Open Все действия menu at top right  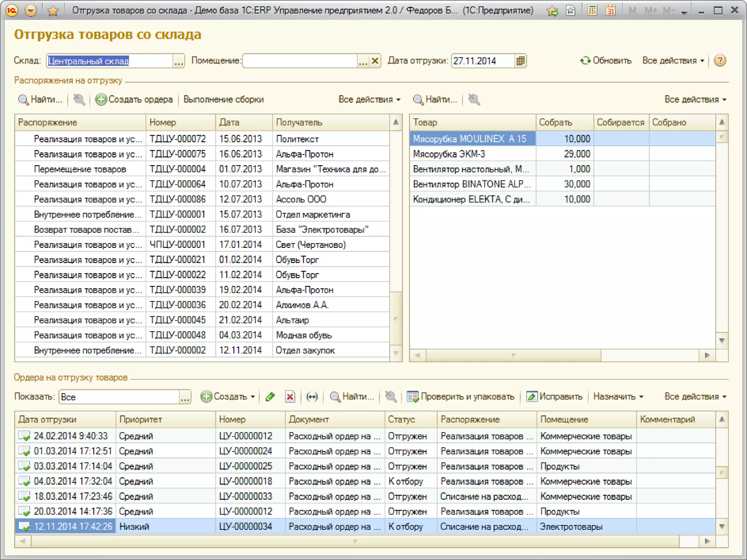point(673,61)
